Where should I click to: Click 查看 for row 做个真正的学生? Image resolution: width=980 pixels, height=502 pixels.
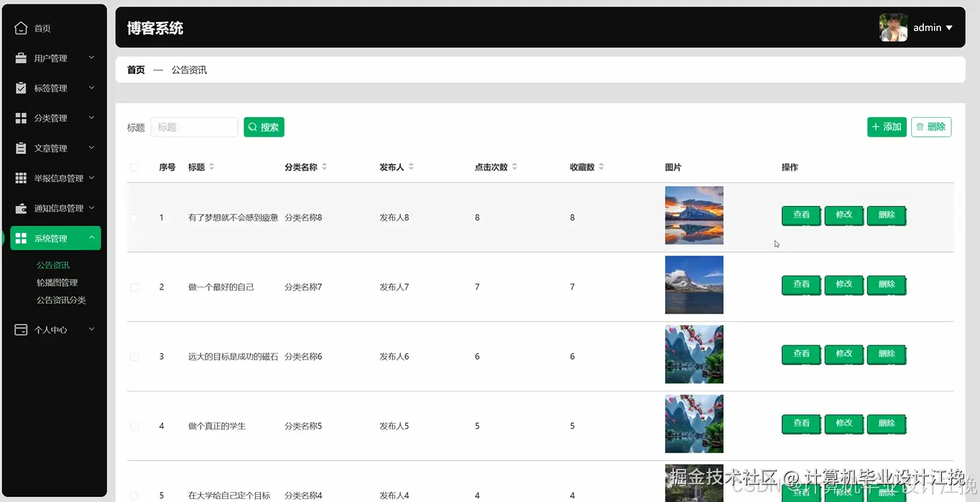[801, 424]
